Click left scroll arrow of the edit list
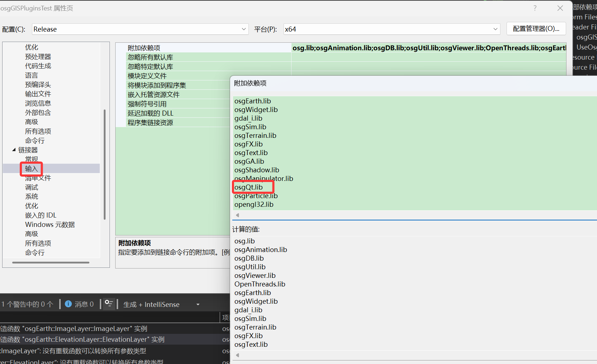This screenshot has width=597, height=364. click(237, 215)
